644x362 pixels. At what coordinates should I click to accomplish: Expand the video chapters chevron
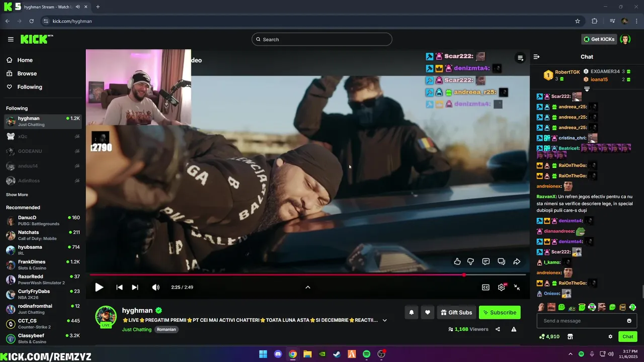pyautogui.click(x=308, y=287)
